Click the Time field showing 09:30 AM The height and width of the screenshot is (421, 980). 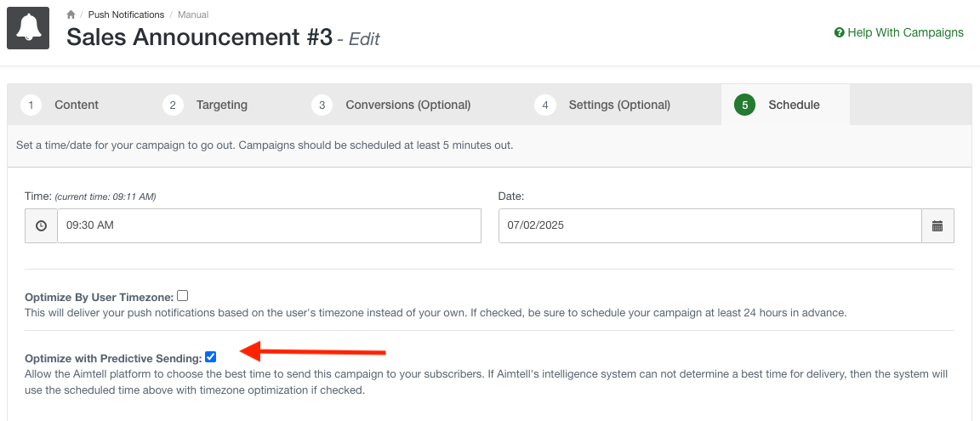(269, 226)
